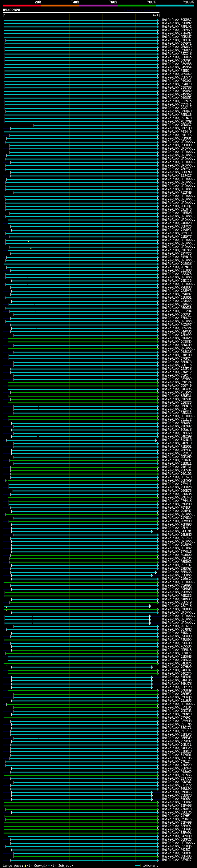Select hit label UniRef100_Q31LJ2
This screenshot has height=868, width=197.
point(176,419)
